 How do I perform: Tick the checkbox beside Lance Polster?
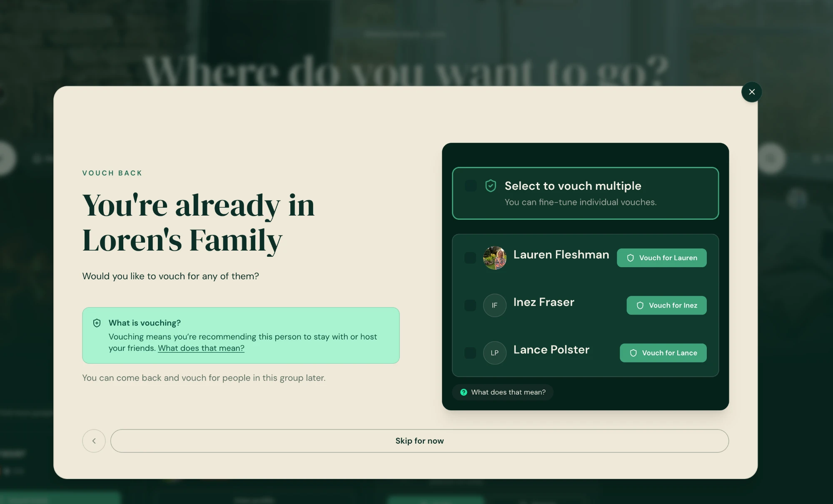pos(470,353)
